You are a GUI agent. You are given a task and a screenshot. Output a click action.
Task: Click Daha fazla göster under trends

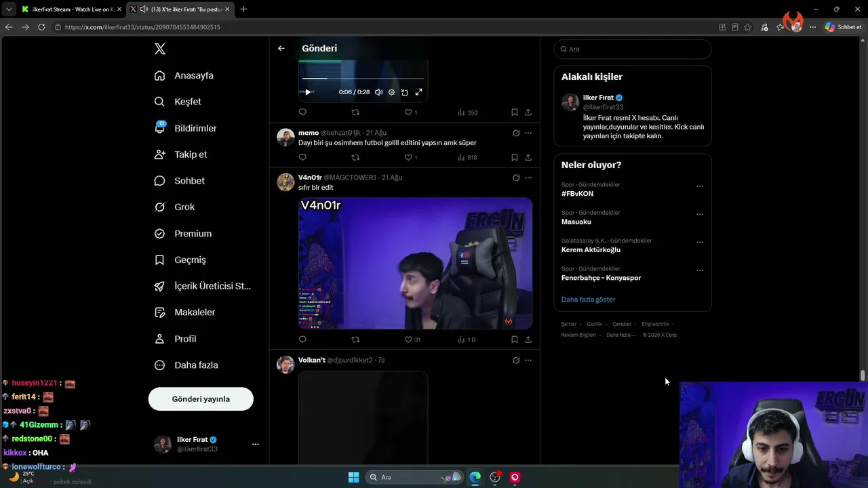[x=589, y=300]
